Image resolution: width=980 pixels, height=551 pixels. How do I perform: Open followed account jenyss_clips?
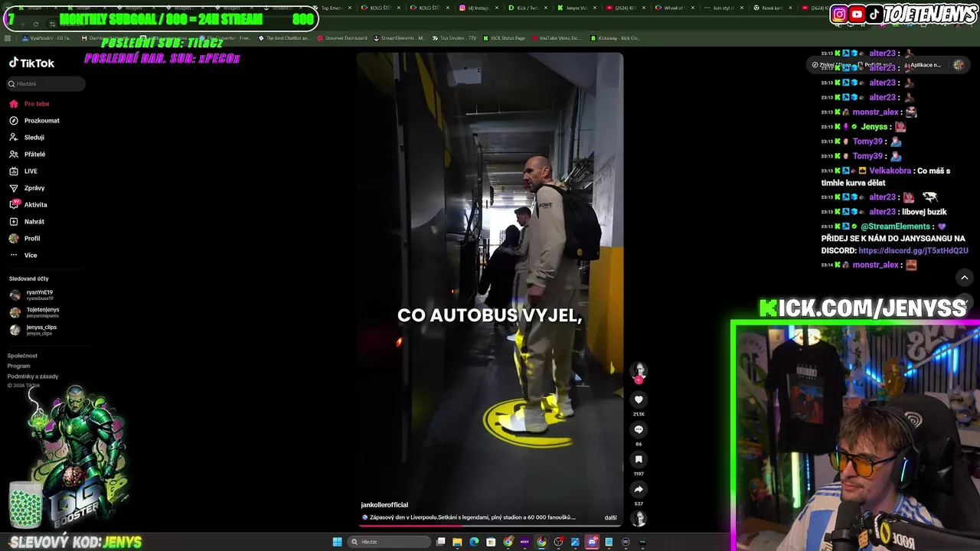click(x=41, y=330)
